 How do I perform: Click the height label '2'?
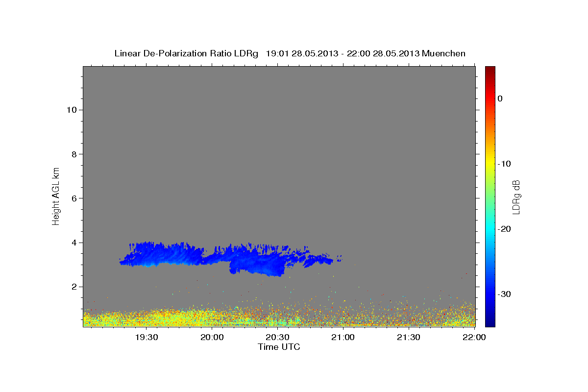[x=74, y=287]
